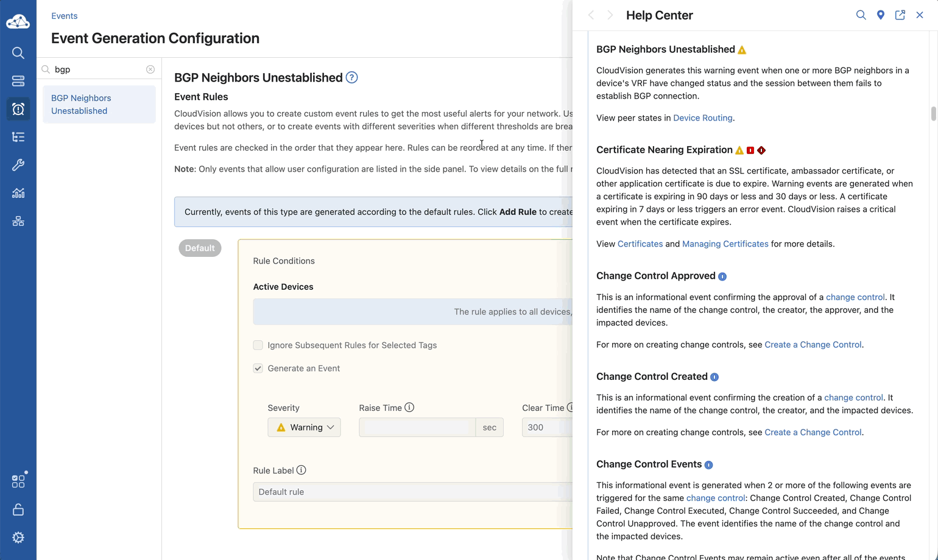Click the Rule Conditions label
The height and width of the screenshot is (560, 938).
click(284, 261)
